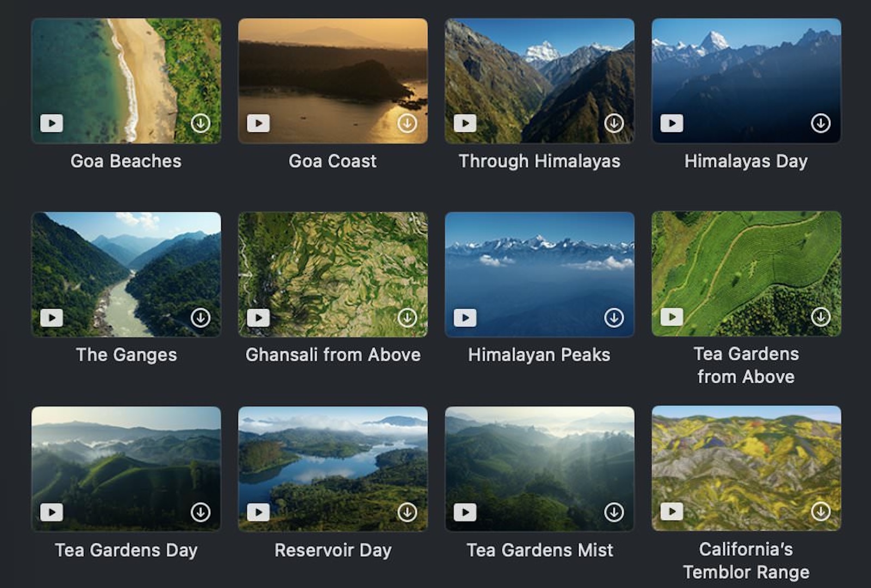Image resolution: width=871 pixels, height=588 pixels.
Task: Play the California's Temblor Range preview
Action: tap(672, 512)
